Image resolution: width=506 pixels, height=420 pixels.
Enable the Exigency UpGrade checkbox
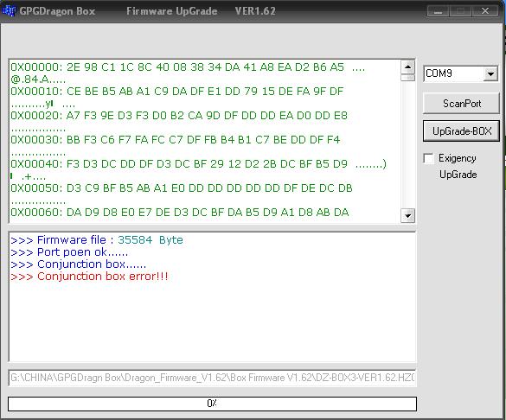coord(428,158)
